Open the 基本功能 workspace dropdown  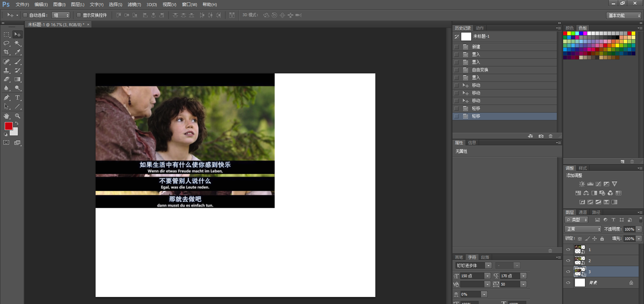coord(624,15)
